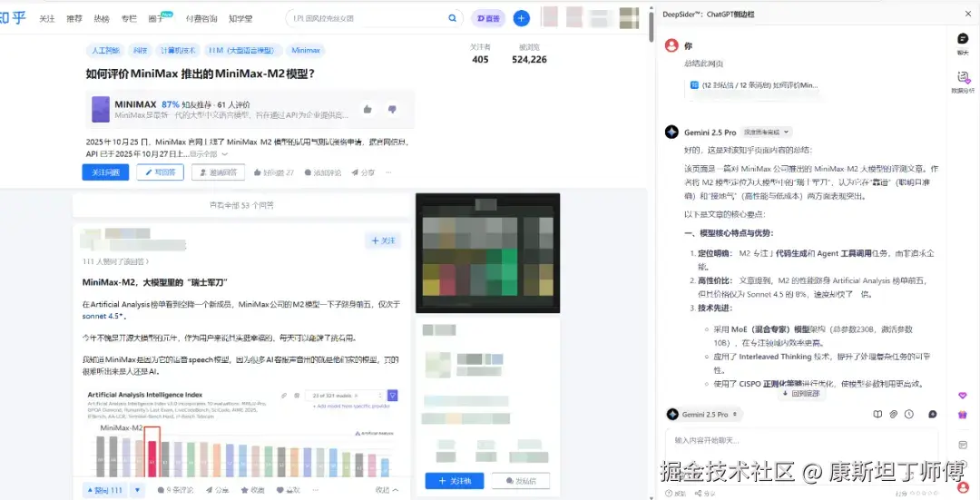Click the downvote triangle button
This screenshot has height=500, width=980.
coord(138,490)
